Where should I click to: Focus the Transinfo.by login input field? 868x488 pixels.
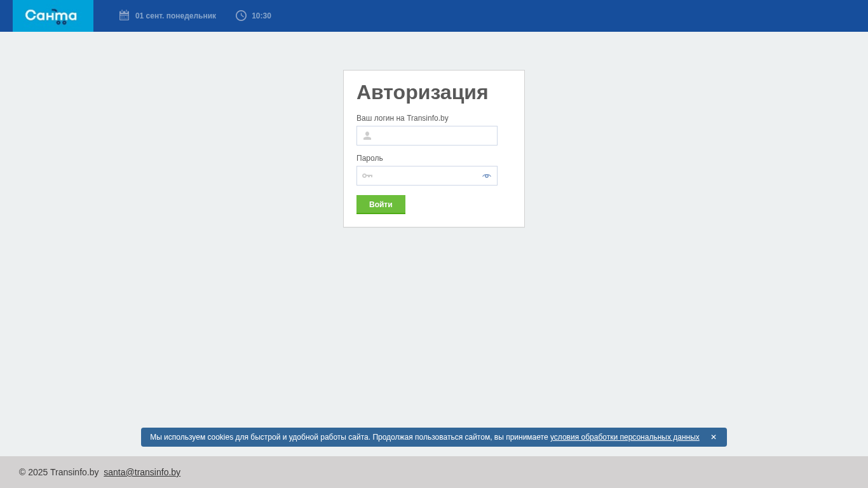tap(427, 136)
